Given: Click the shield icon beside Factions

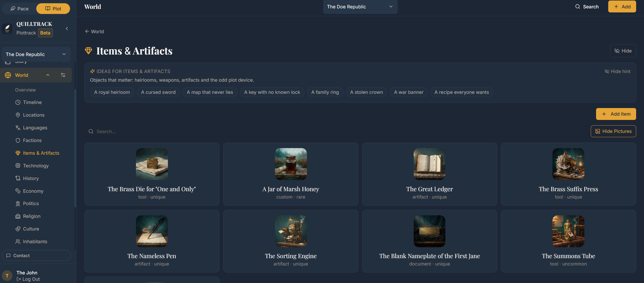Looking at the screenshot, I should pos(18,140).
